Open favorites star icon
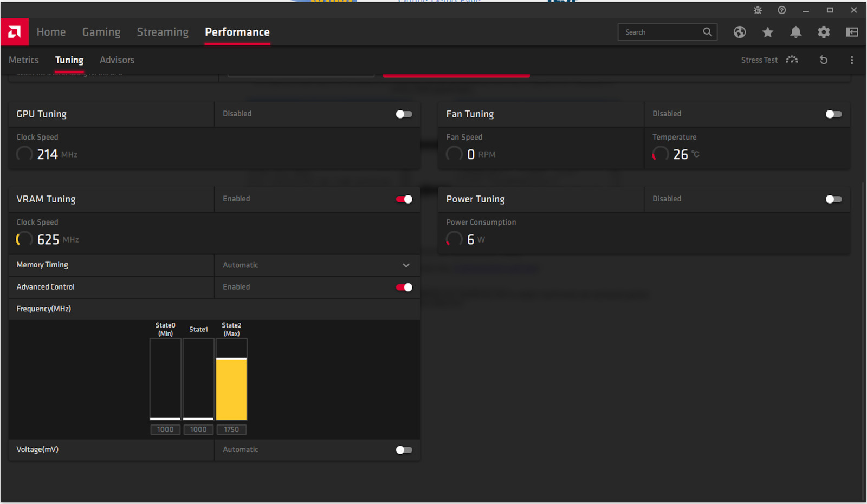The height and width of the screenshot is (504, 867). click(767, 32)
